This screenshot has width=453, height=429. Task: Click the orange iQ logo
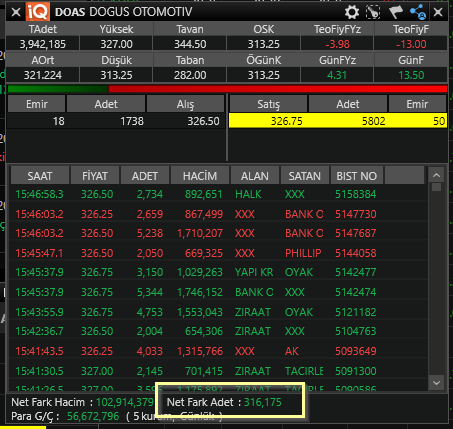[x=38, y=12]
